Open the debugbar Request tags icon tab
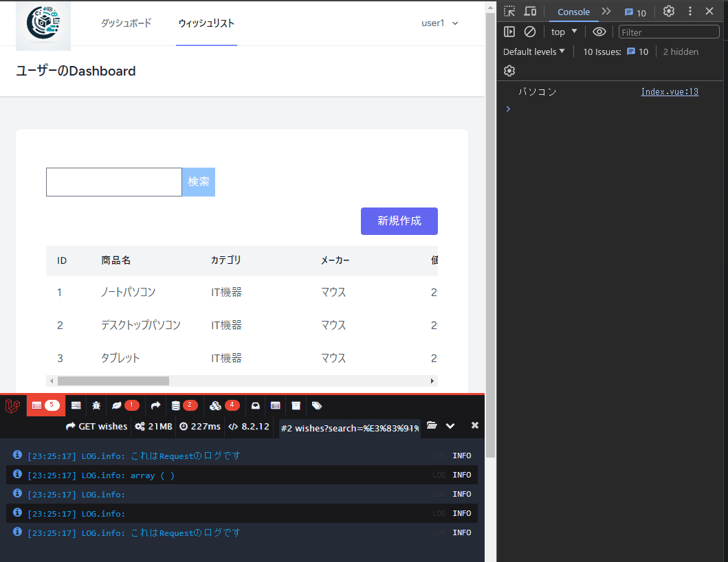728x562 pixels. pos(317,405)
